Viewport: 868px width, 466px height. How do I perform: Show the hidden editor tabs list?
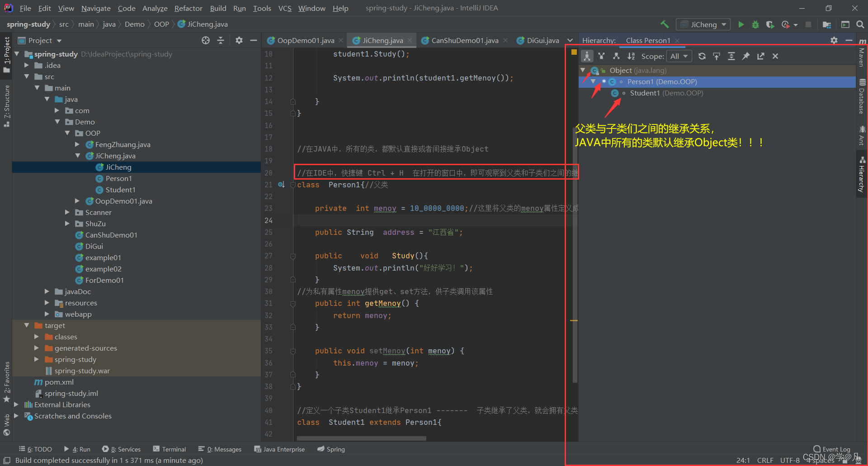tap(570, 40)
